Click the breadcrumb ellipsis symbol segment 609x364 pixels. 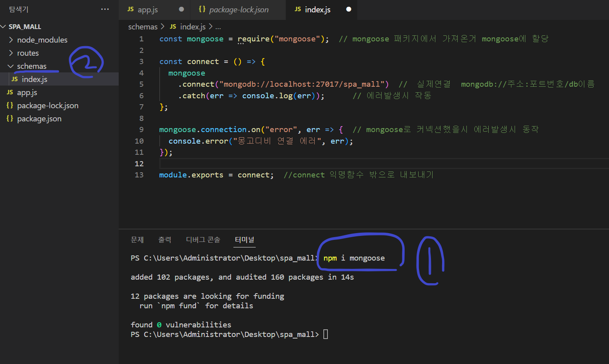[218, 27]
